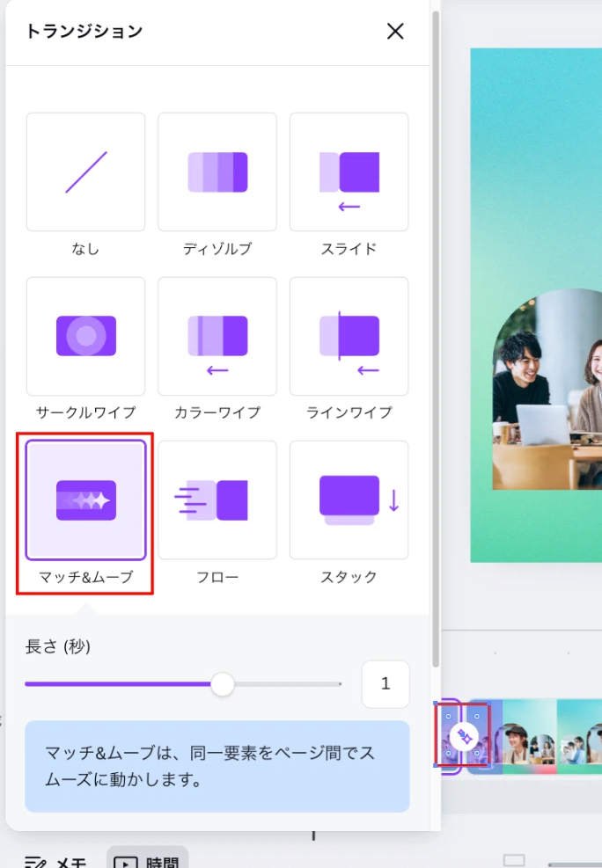Select the arch photo on the canvas
Image resolution: width=602 pixels, height=868 pixels.
click(547, 390)
